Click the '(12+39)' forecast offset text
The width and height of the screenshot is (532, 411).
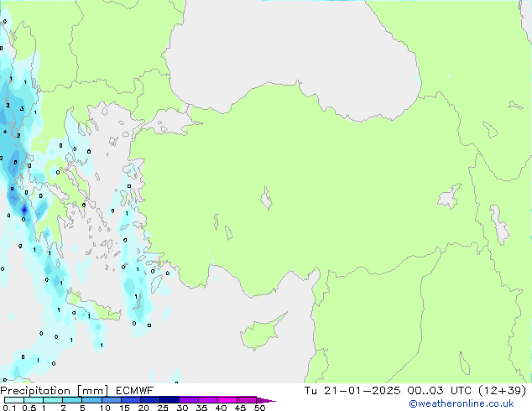pos(503,391)
